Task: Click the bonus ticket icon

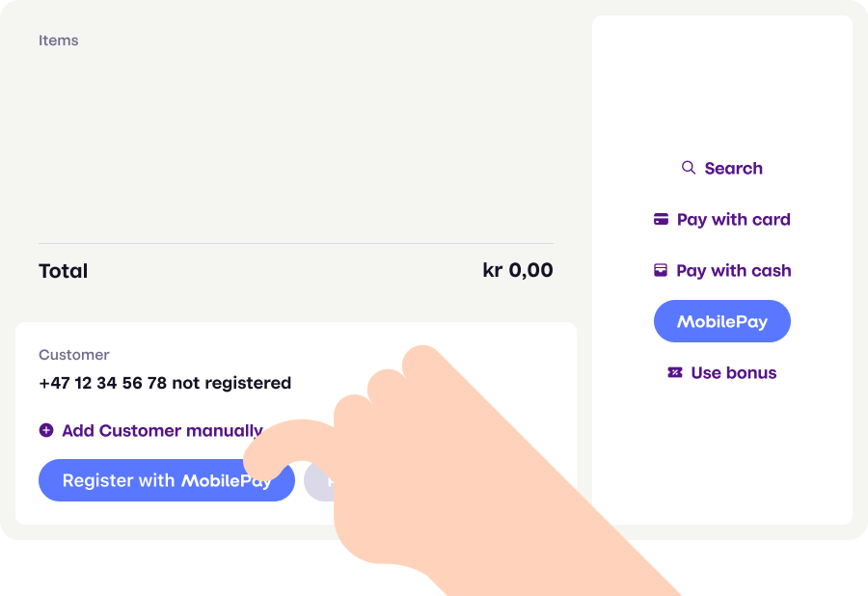Action: [675, 373]
